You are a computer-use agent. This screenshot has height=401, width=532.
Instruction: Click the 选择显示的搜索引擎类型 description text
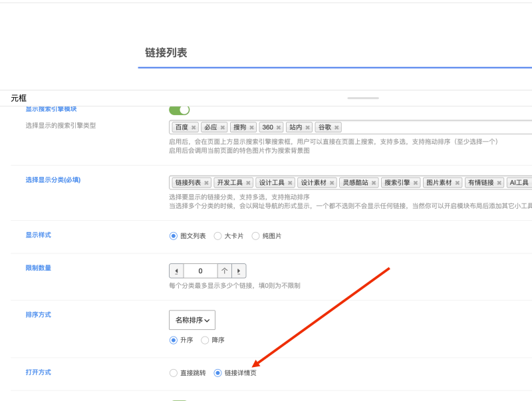[61, 126]
